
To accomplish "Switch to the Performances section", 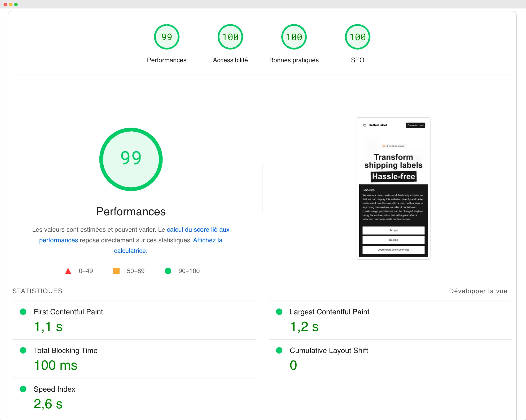I will click(166, 60).
